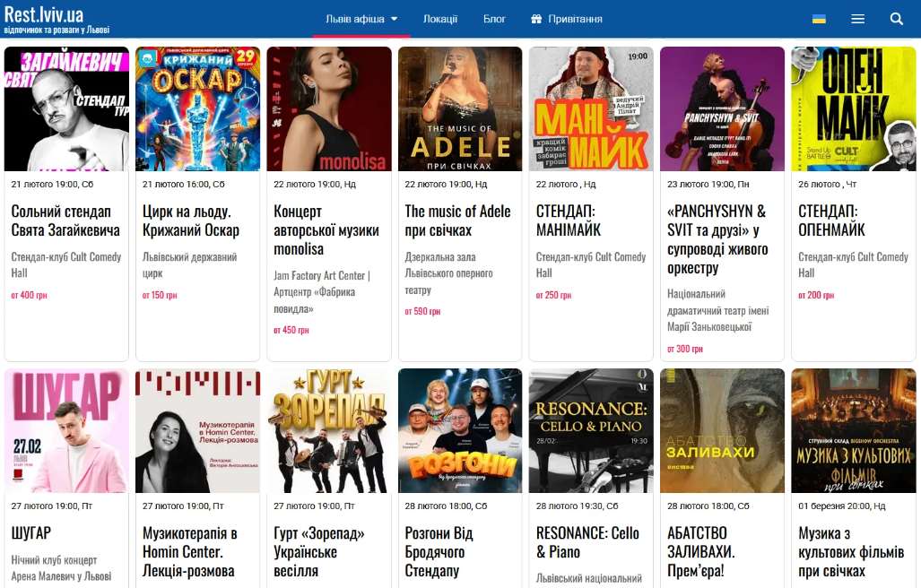Open the monolisa concert poster
Viewport: 921px width, 588px height.
(x=329, y=109)
